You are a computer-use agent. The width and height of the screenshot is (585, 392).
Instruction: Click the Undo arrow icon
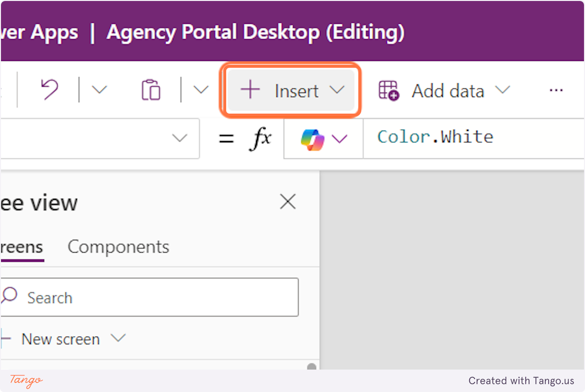[x=49, y=91]
